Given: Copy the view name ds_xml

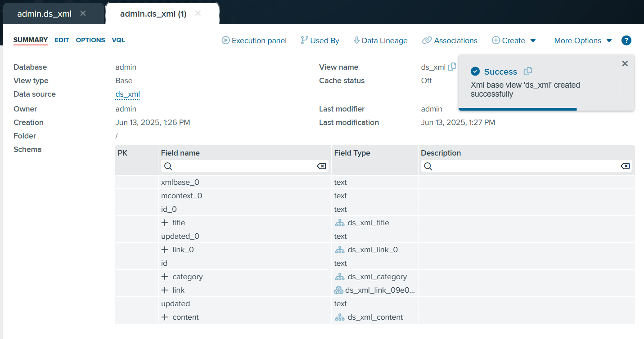Looking at the screenshot, I should point(452,67).
